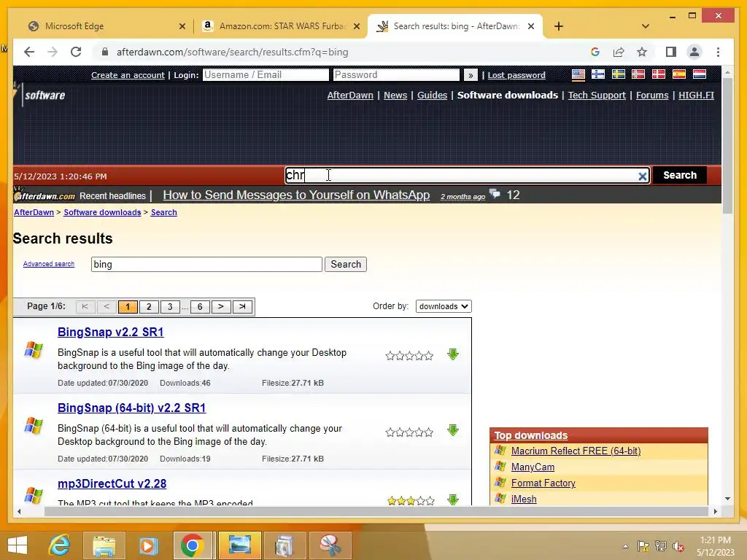This screenshot has height=560, width=747.
Task: Go back to previous page
Action: [x=29, y=52]
